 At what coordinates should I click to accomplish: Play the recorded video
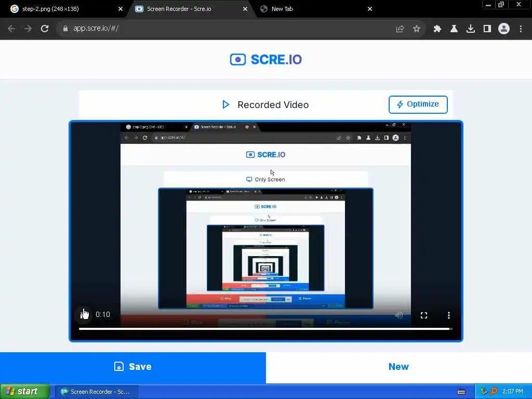pyautogui.click(x=84, y=315)
